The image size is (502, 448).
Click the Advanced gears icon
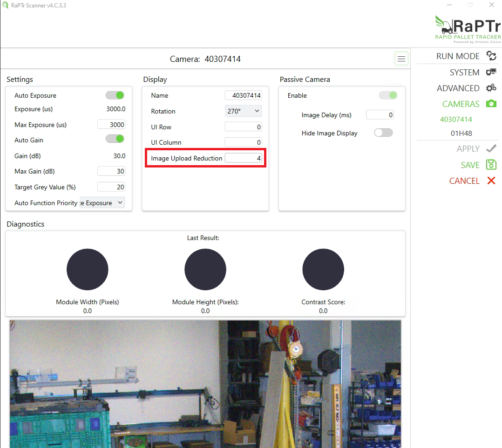(x=491, y=88)
